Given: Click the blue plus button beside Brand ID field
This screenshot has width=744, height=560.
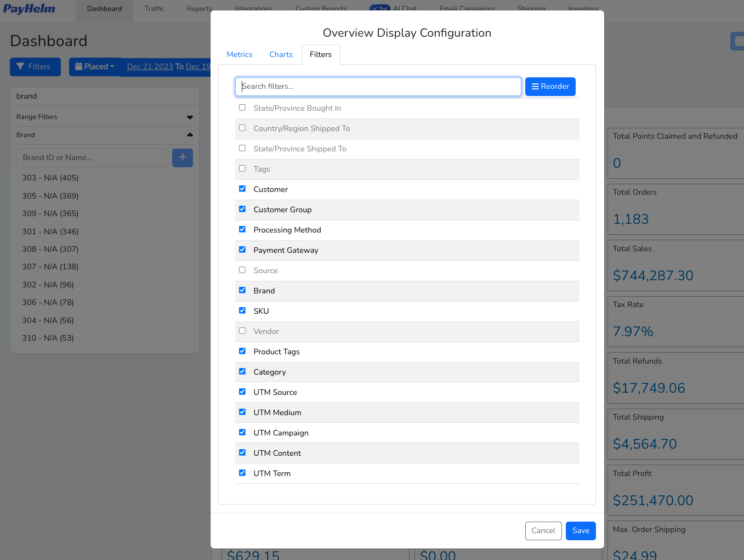Looking at the screenshot, I should coord(183,158).
